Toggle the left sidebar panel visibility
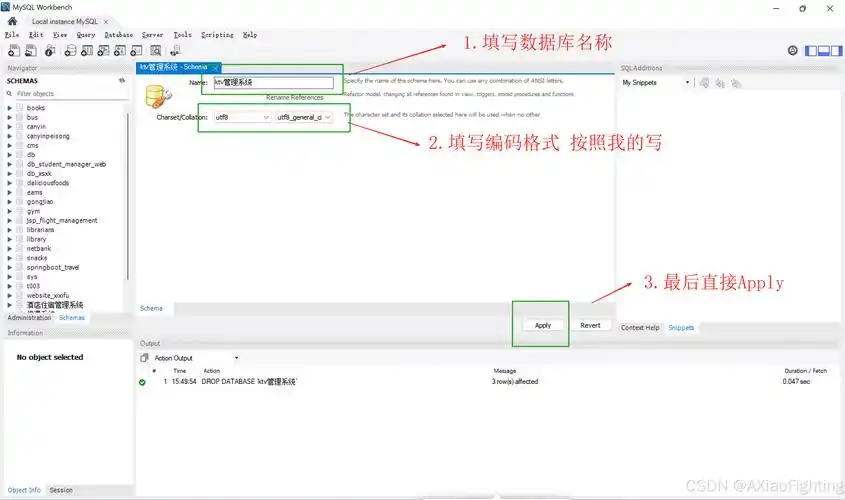This screenshot has height=500, width=845. click(x=811, y=50)
